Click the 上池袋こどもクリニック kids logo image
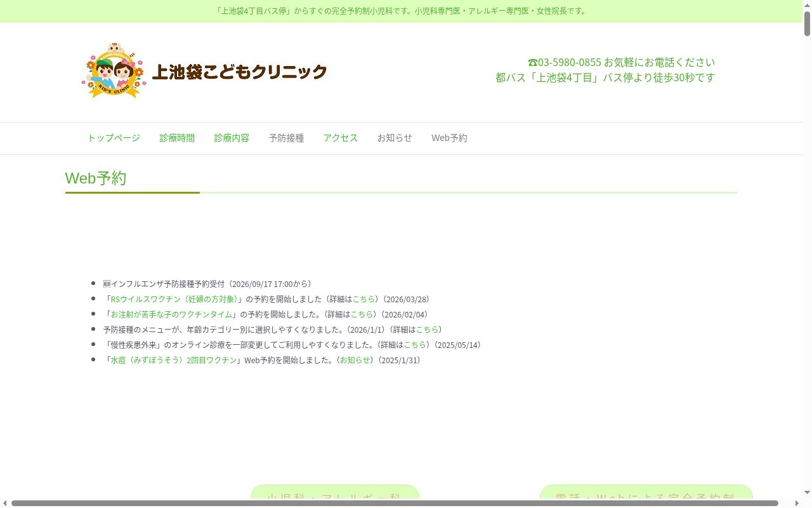Viewport: 812px width, 508px height. pos(114,70)
